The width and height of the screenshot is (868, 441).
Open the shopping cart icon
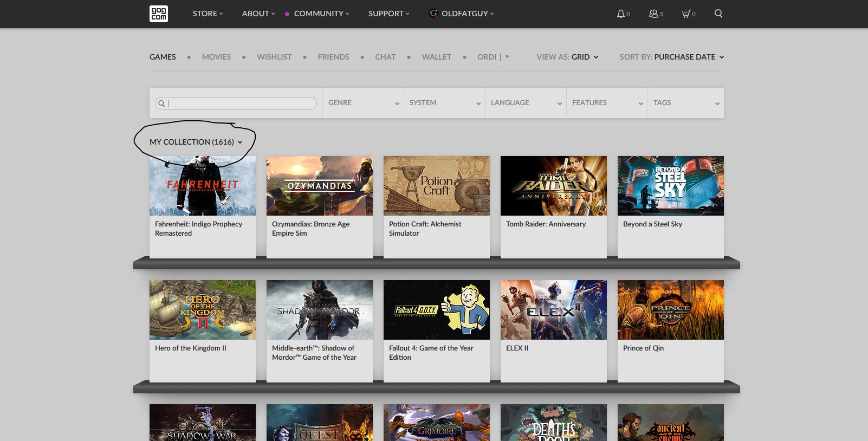click(x=686, y=14)
